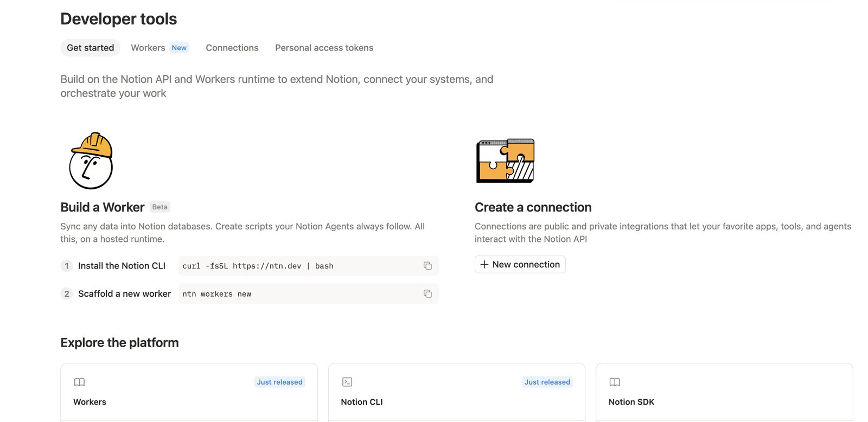Click the Explore the platform heading
The width and height of the screenshot is (868, 422).
tap(119, 343)
